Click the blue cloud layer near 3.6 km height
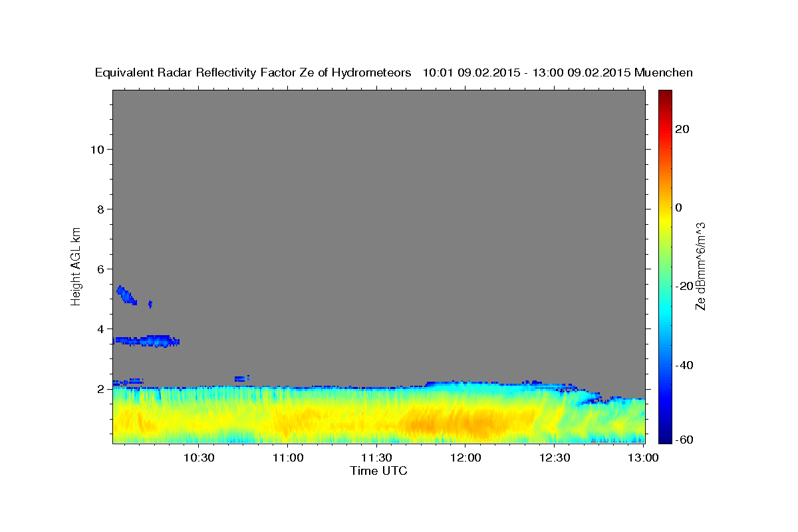This screenshot has height=532, width=798. click(x=147, y=341)
